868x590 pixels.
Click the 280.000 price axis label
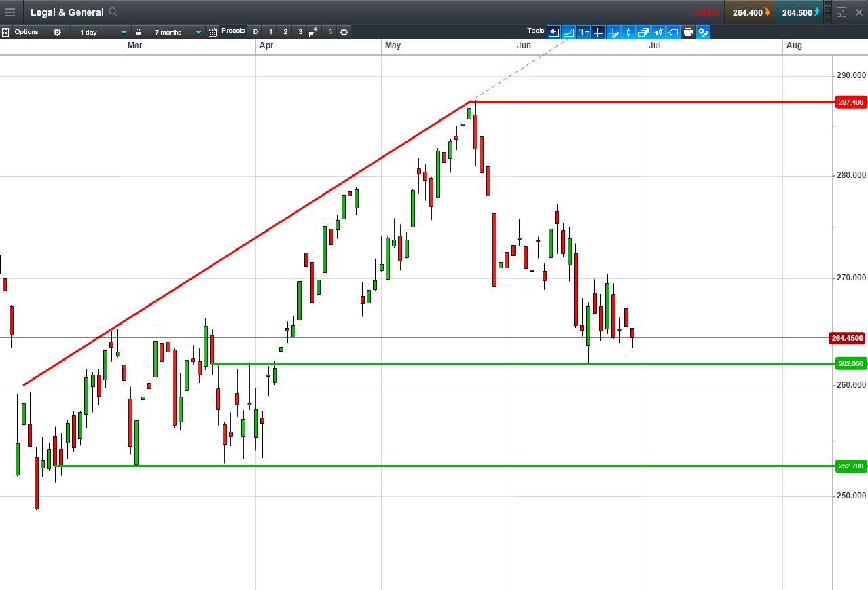click(851, 176)
